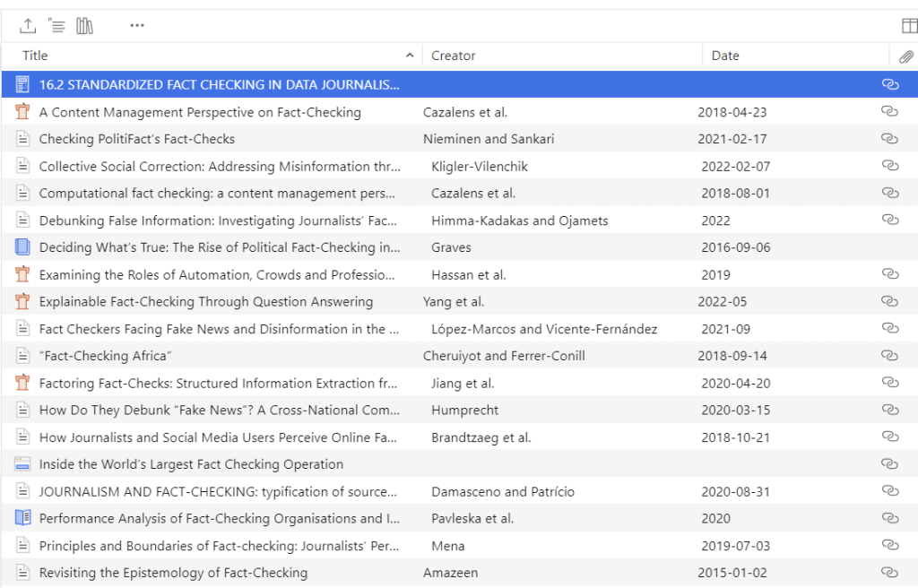Open link attachment for Checking PolitiFact's Fact-Checks
The image size is (918, 588).
[x=890, y=138]
